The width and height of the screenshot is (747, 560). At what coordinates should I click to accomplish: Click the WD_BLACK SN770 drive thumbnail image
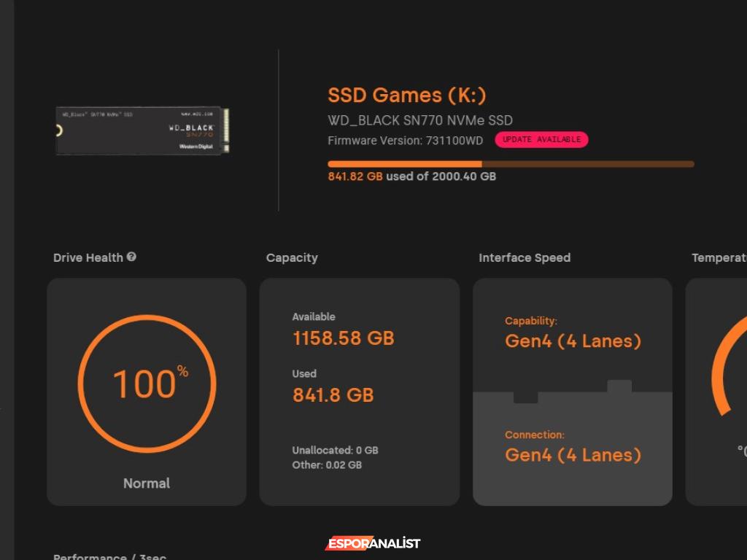pos(141,131)
